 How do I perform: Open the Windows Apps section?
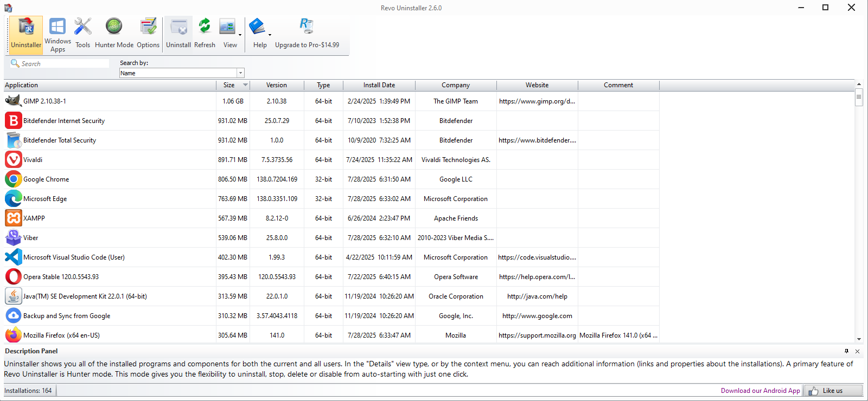pos(58,35)
